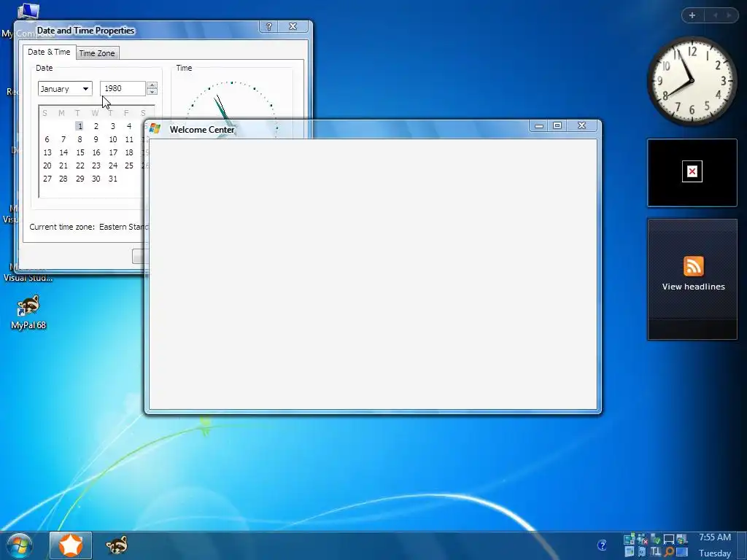Click the analog clock gadget on the sidebar
Screen dimensions: 747x560
tap(692, 81)
